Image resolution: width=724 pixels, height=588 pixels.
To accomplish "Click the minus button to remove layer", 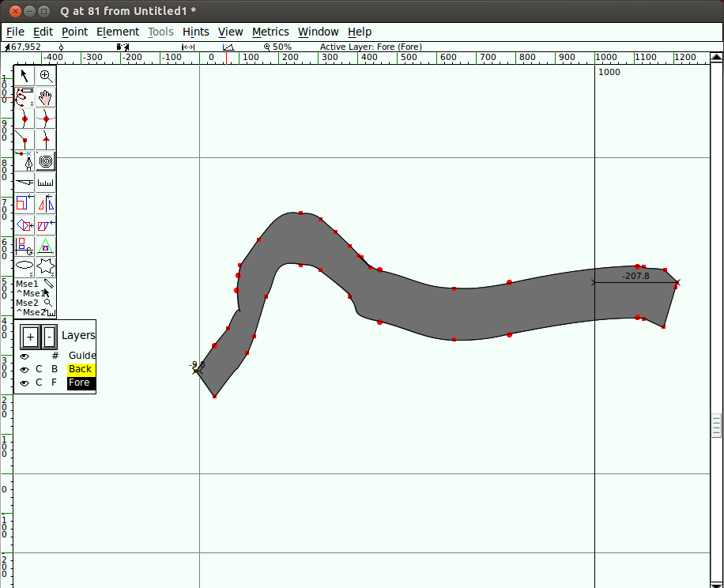I will [49, 337].
